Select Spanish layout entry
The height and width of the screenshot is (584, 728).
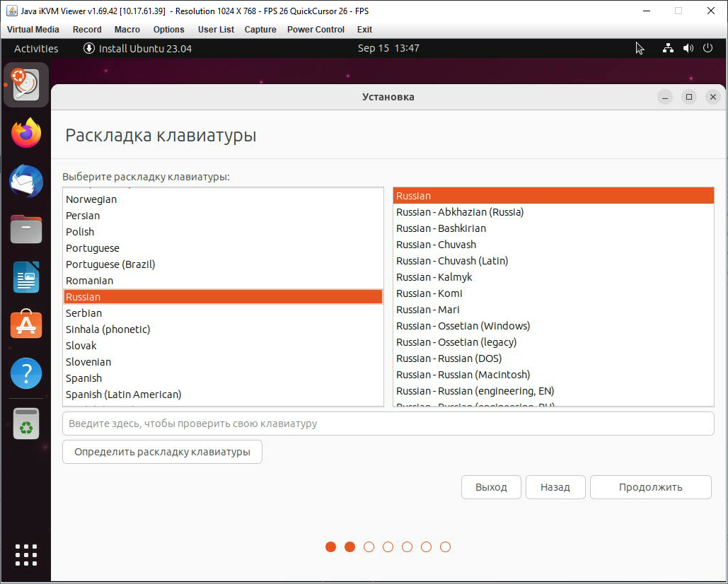223,378
